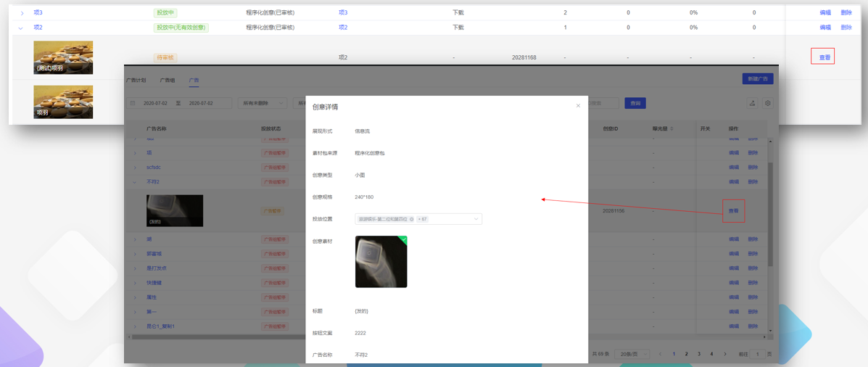Click the 前往 page number input
The width and height of the screenshot is (868, 367).
click(758, 354)
